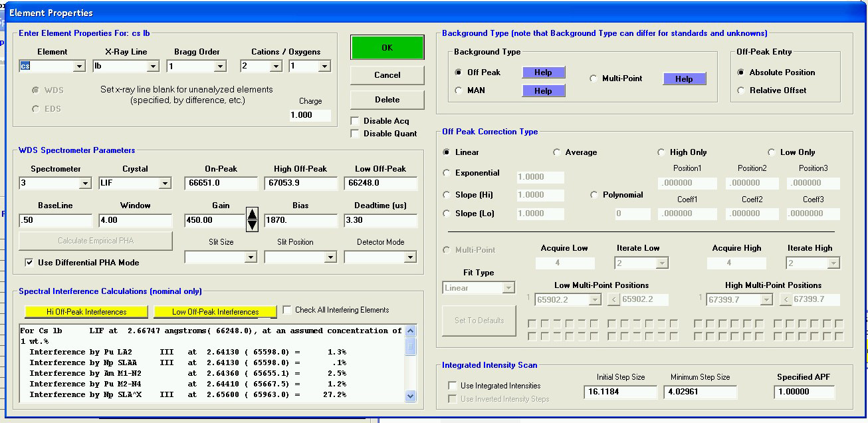Open Help for Multi-Point background
Image resolution: width=868 pixels, height=423 pixels.
(684, 78)
